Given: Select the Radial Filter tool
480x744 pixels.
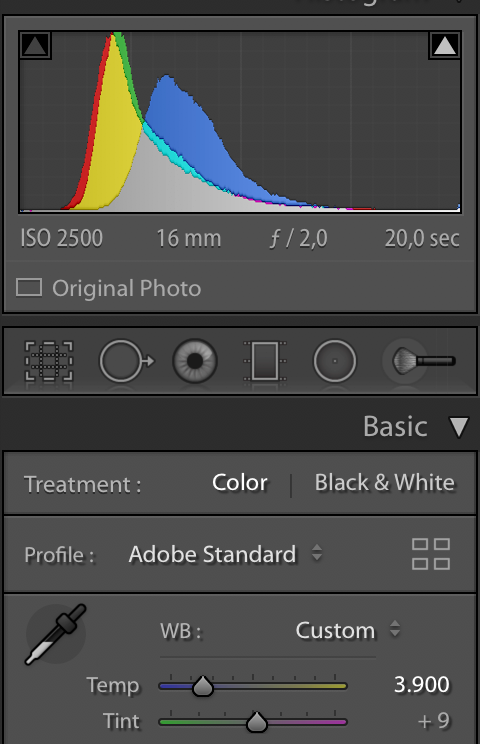Looking at the screenshot, I should (x=335, y=361).
